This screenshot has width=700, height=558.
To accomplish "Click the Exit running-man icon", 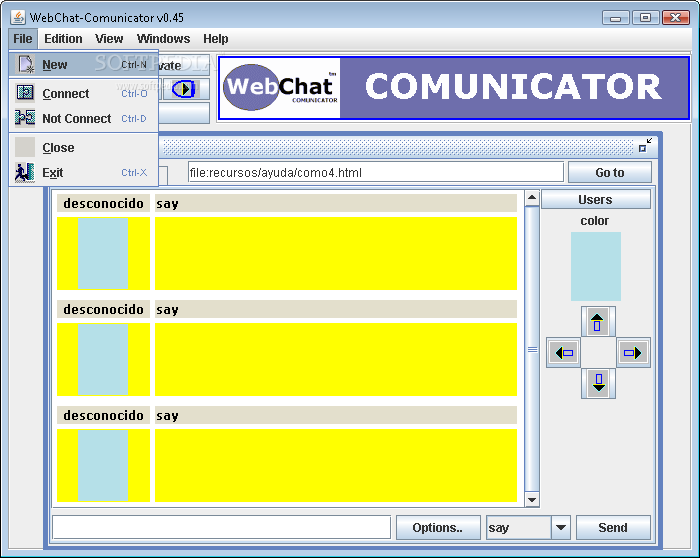I will click(25, 172).
